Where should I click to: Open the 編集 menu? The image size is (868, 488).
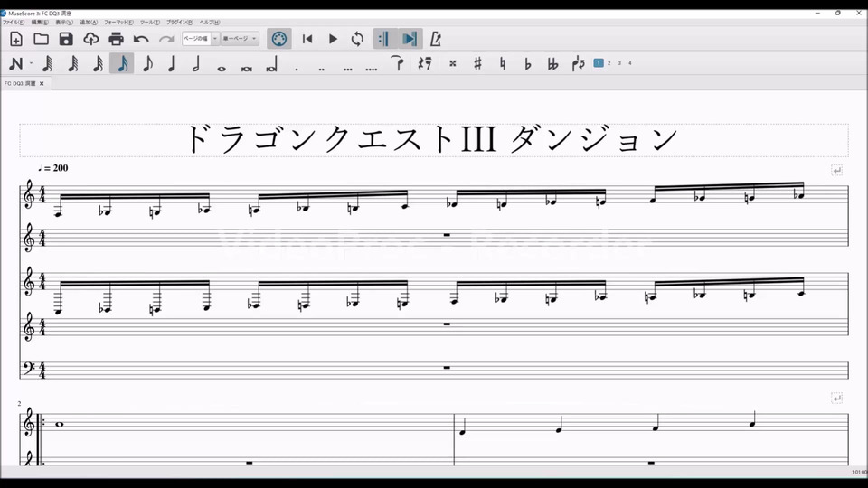tap(39, 22)
